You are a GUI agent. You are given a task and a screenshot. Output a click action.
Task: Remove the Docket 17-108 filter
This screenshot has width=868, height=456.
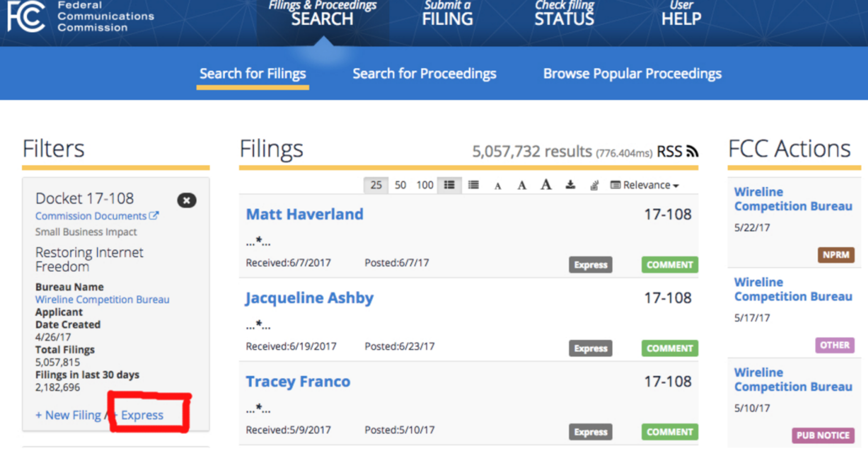187,200
